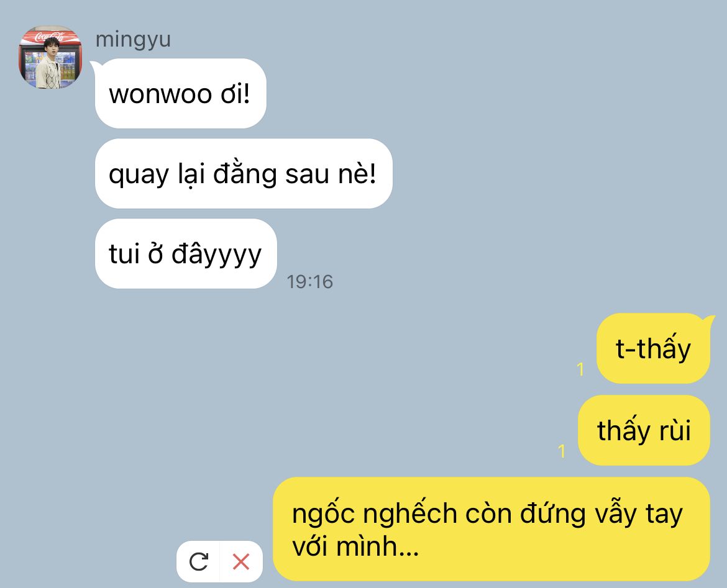The image size is (727, 588).
Task: Click the word "đâyyyy" in third message
Action: pos(216,254)
